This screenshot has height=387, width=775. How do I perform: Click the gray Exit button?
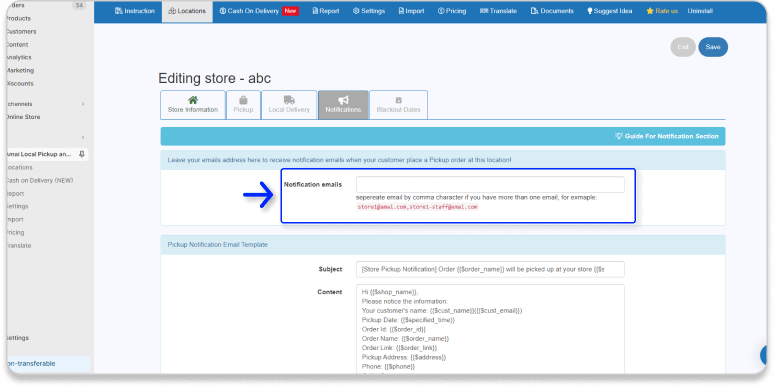click(683, 47)
